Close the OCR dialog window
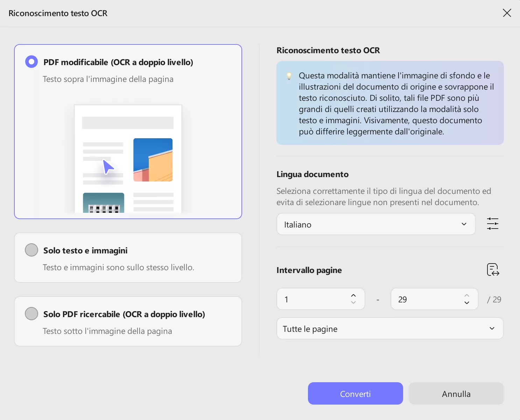The height and width of the screenshot is (420, 520). (x=507, y=13)
